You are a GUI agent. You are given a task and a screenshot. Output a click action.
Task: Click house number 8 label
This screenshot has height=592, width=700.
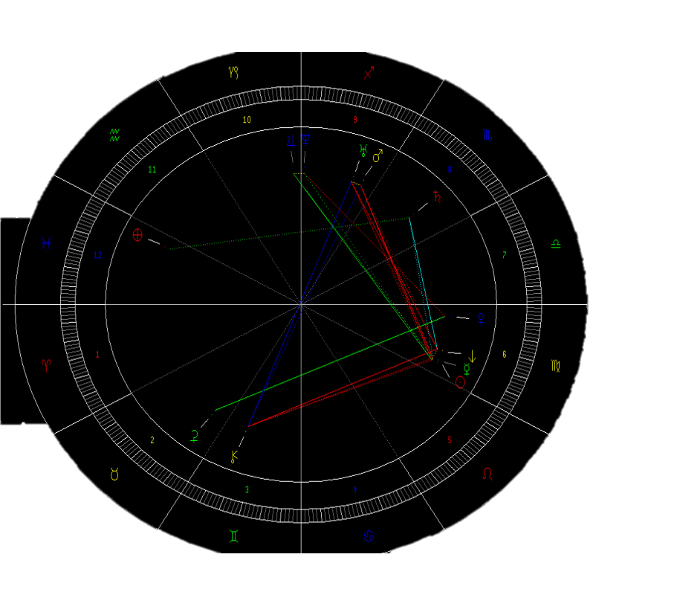(x=450, y=170)
